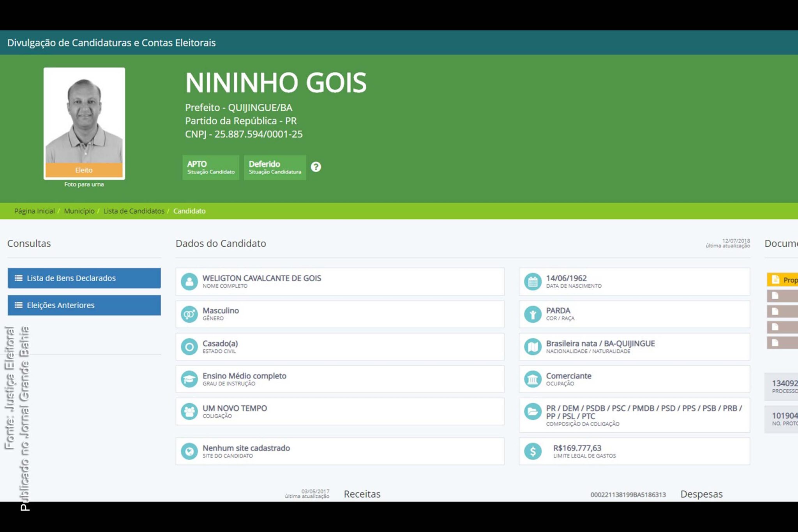Open Eleições Anteriores
Screen dimensions: 798x532
pos(84,305)
